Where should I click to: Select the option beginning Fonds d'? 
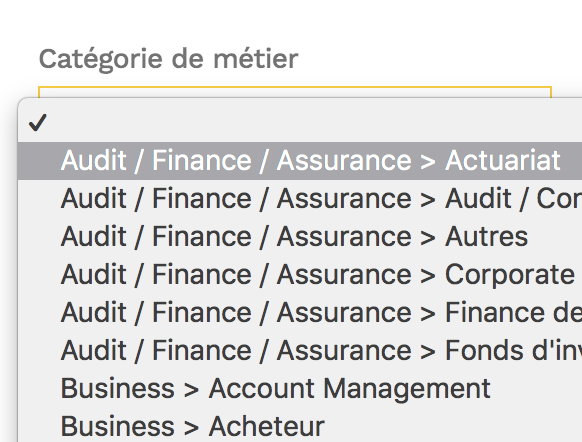(x=300, y=350)
